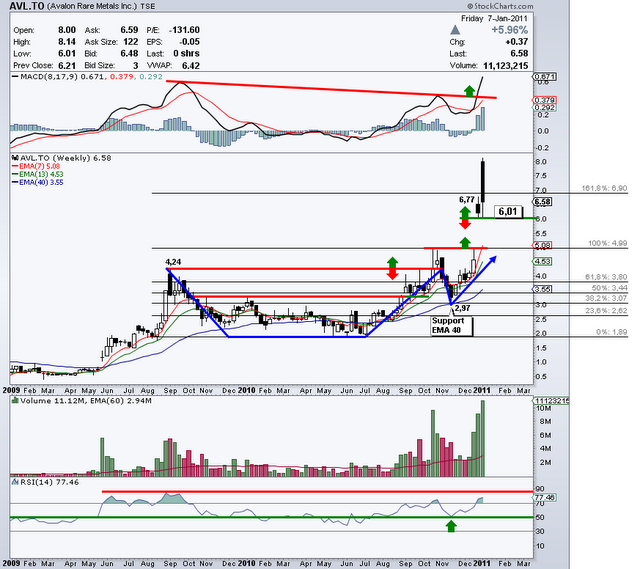Click the Last value 6.58 under Chg
This screenshot has height=569, width=640.
point(519,53)
